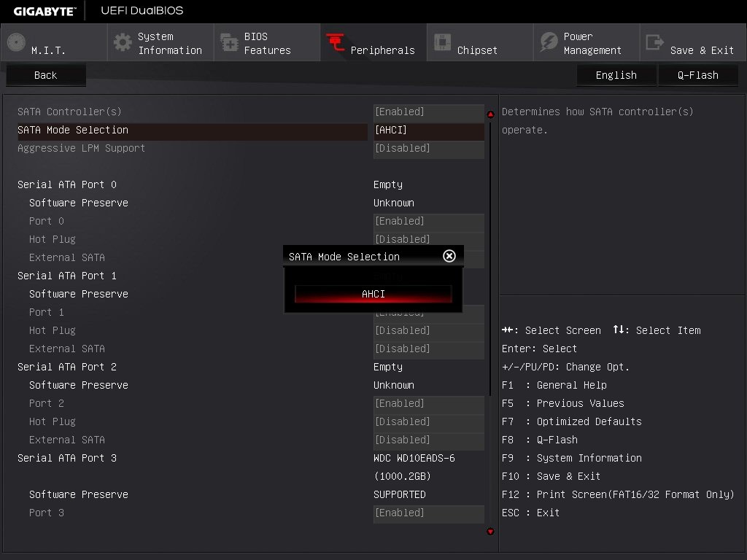Open the English language button
Image resolution: width=747 pixels, height=560 pixels.
point(616,75)
